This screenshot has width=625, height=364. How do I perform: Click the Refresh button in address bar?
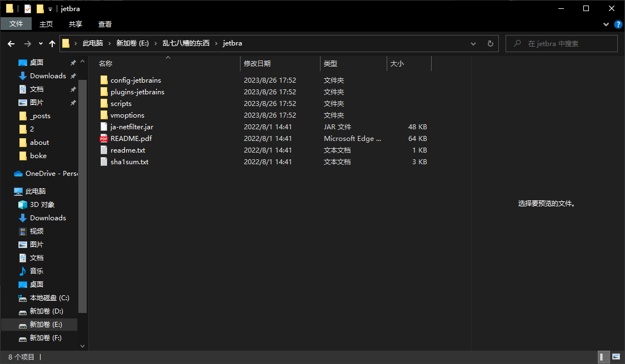click(x=490, y=44)
